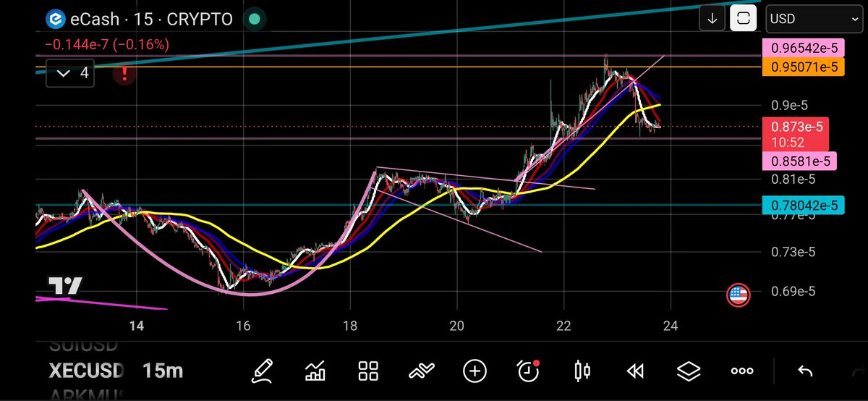Open the indicators chart icon
This screenshot has width=868, height=401.
point(315,371)
